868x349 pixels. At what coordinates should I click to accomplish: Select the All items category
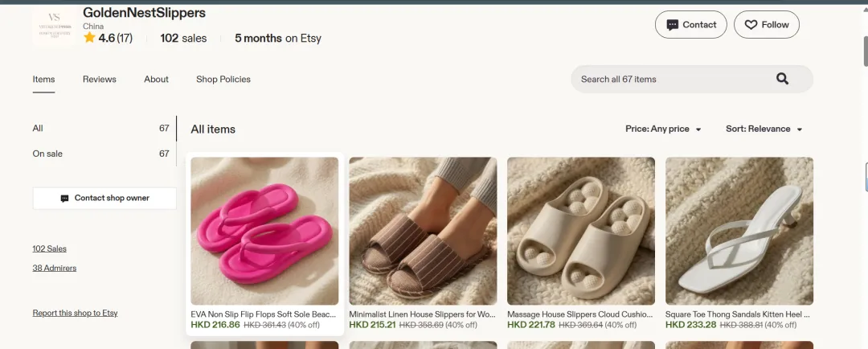101,128
